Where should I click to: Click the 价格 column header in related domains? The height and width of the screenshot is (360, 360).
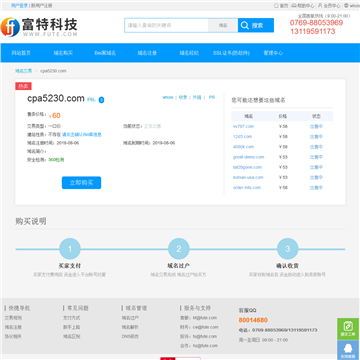(x=282, y=116)
